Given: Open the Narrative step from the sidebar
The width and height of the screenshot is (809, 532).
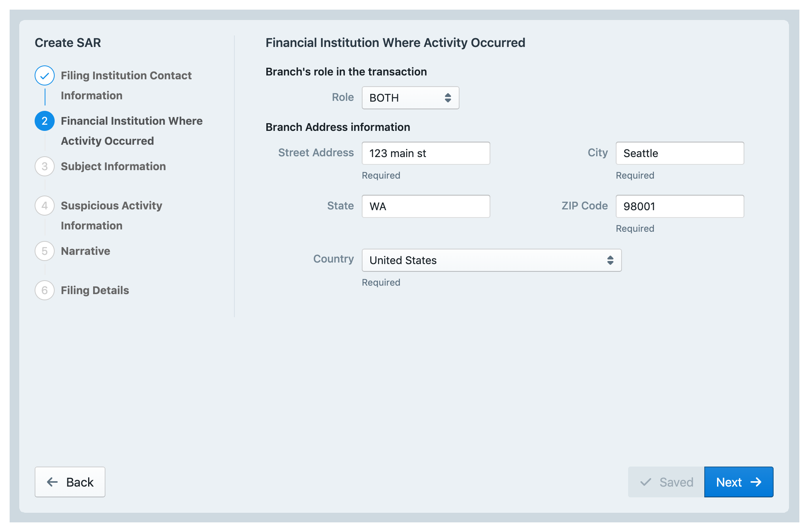Looking at the screenshot, I should click(85, 251).
